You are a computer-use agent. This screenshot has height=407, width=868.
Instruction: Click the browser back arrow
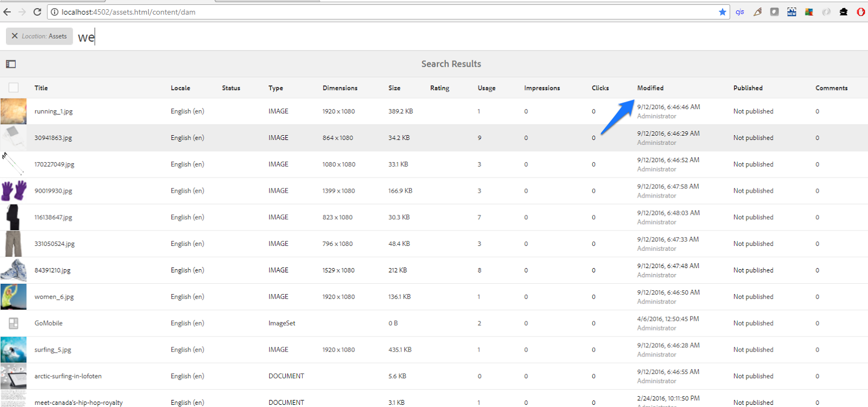pyautogui.click(x=7, y=12)
